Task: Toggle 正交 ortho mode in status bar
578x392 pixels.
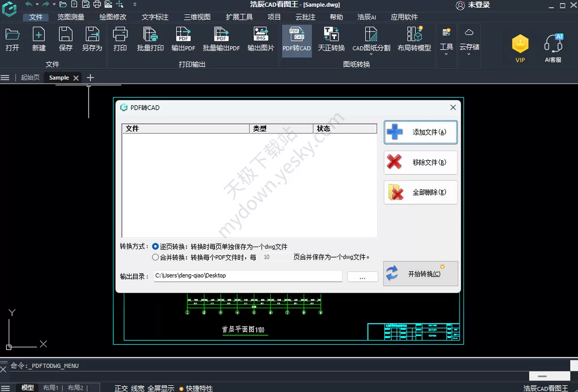Action: pos(121,388)
